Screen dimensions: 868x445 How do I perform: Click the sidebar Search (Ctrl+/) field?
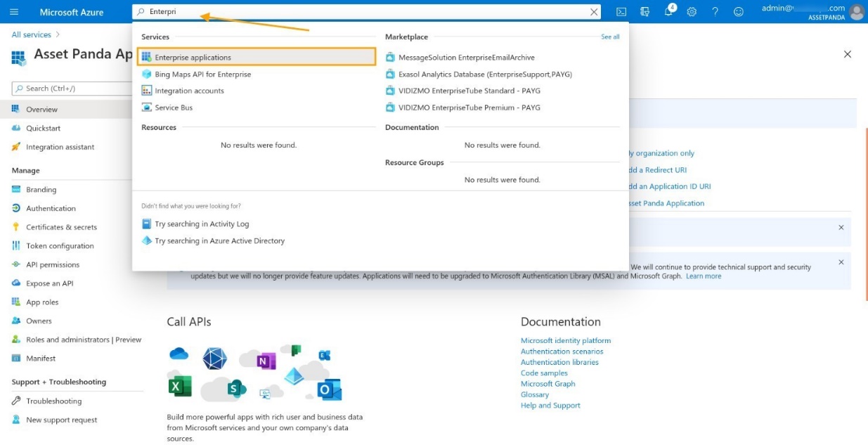72,89
